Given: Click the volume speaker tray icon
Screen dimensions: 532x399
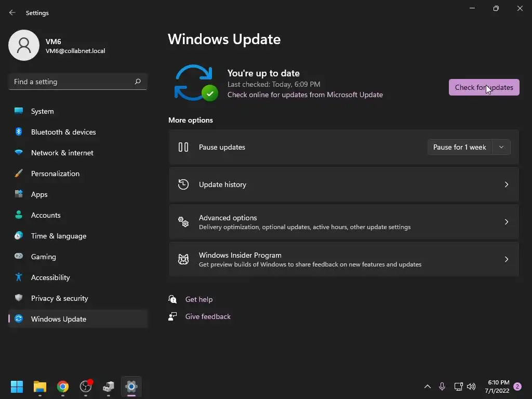Looking at the screenshot, I should click(x=471, y=387).
